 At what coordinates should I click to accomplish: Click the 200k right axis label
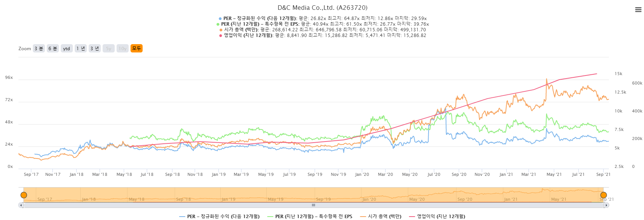point(637,138)
